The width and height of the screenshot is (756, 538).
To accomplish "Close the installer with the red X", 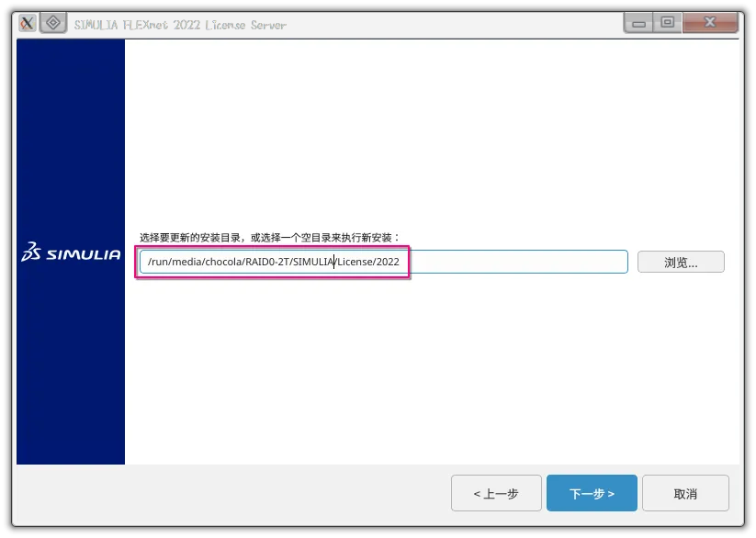I will click(x=711, y=23).
